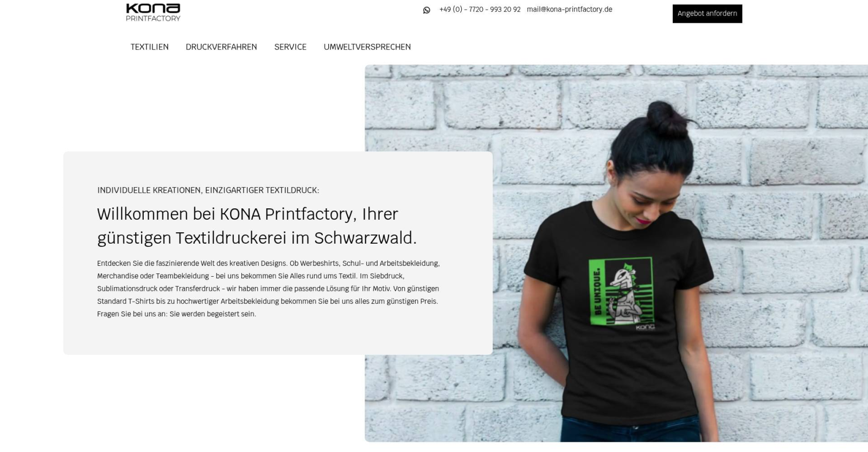Open the TEXTILIEN menu
The height and width of the screenshot is (452, 868).
click(149, 47)
